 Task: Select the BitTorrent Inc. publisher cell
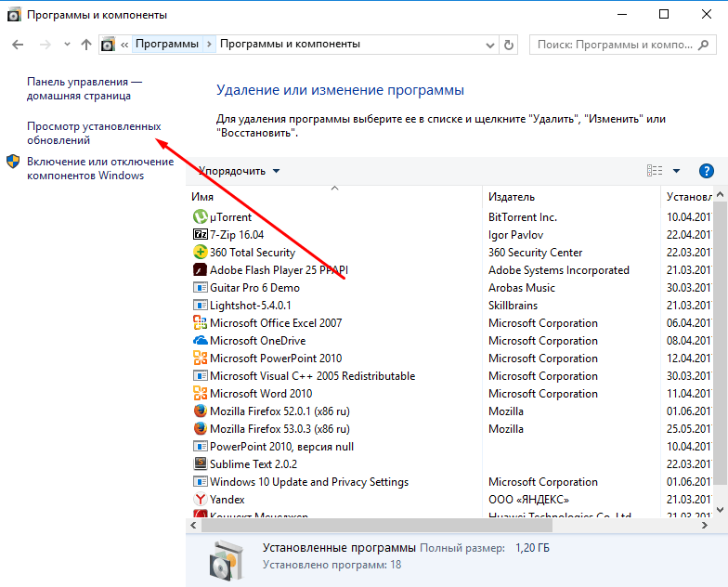(x=522, y=217)
